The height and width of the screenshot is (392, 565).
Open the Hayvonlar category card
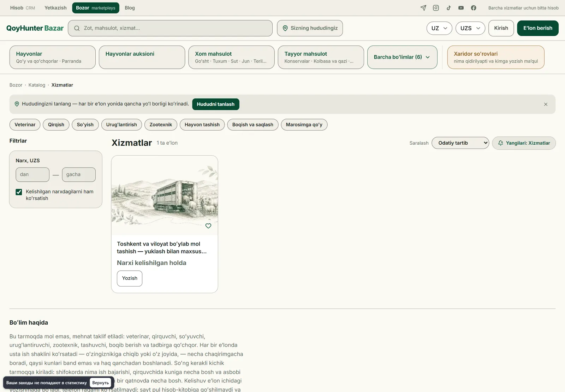pyautogui.click(x=52, y=57)
